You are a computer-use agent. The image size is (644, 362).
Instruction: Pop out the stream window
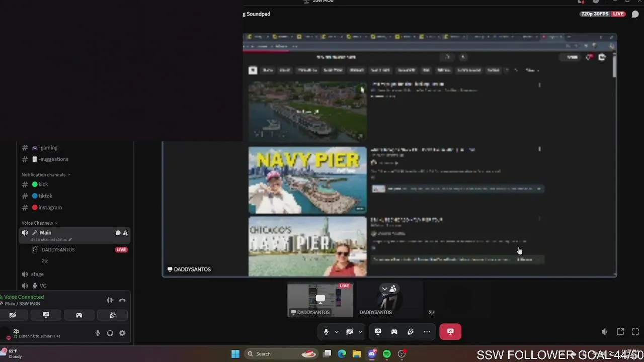620,332
